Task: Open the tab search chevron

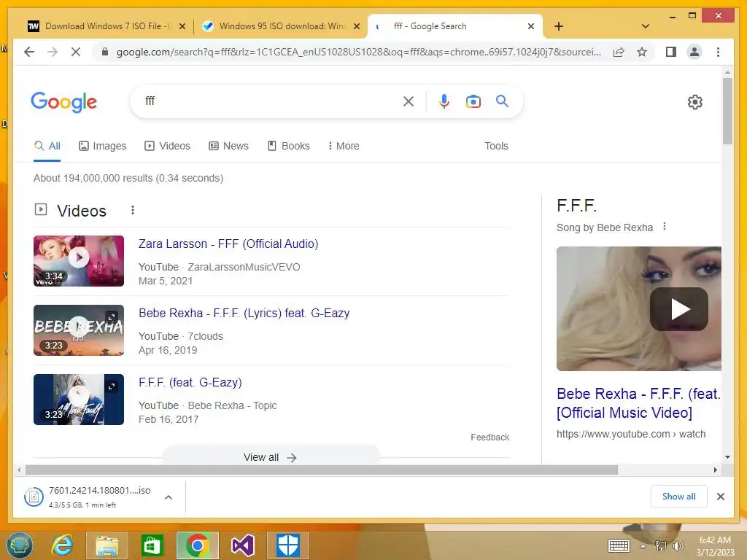Action: click(645, 26)
